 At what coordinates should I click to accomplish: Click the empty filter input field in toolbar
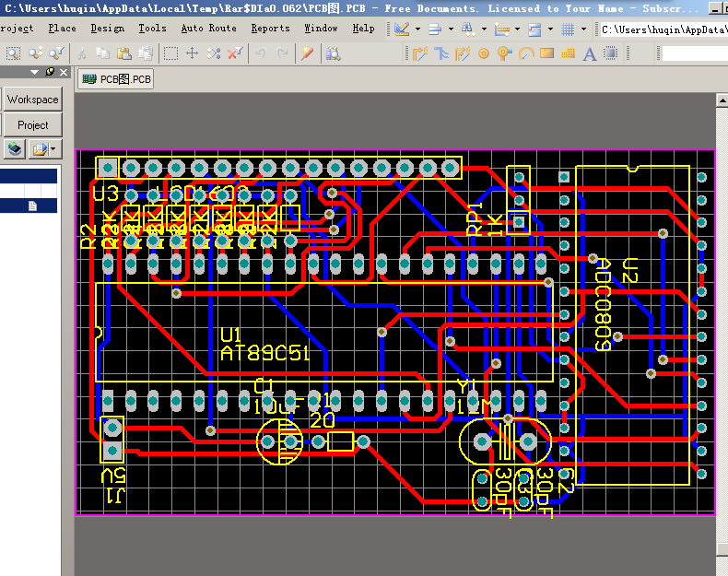[695, 53]
